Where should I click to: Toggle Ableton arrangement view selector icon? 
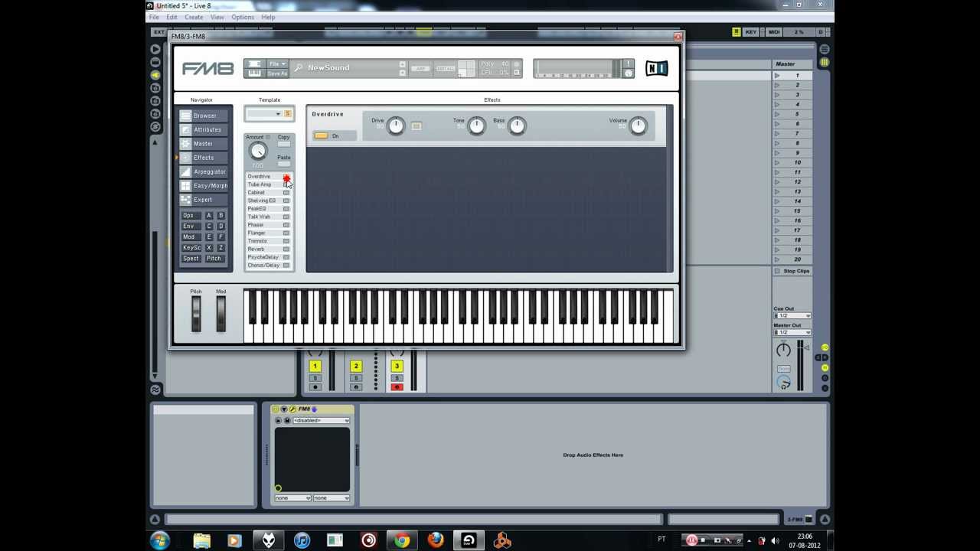(825, 50)
